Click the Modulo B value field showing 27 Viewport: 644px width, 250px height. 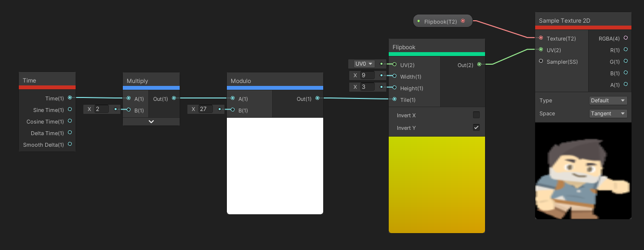(x=206, y=109)
